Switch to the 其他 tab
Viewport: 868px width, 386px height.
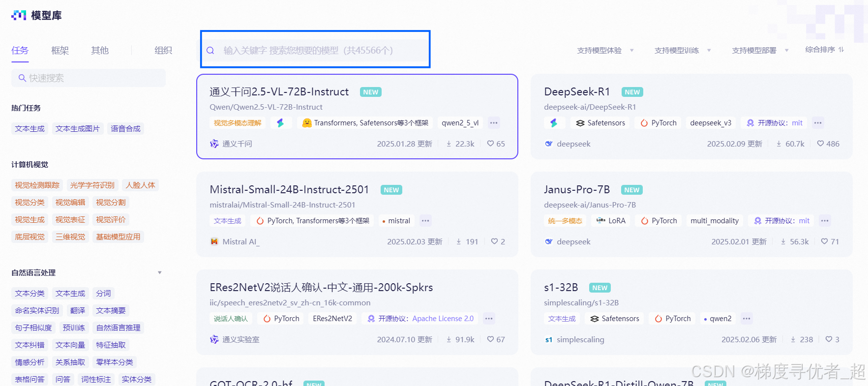(100, 50)
